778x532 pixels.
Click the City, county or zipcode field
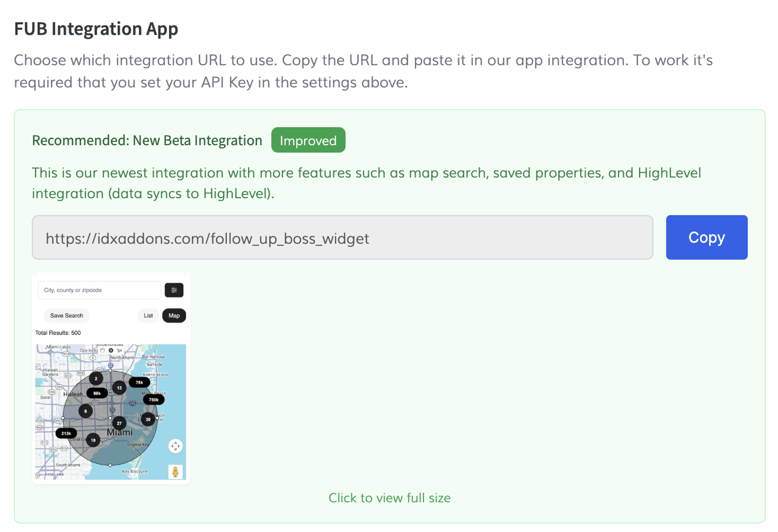click(x=99, y=290)
